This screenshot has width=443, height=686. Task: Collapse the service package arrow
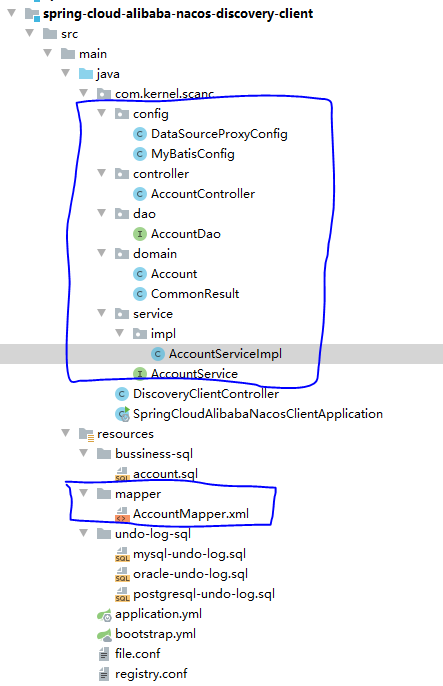point(101,313)
